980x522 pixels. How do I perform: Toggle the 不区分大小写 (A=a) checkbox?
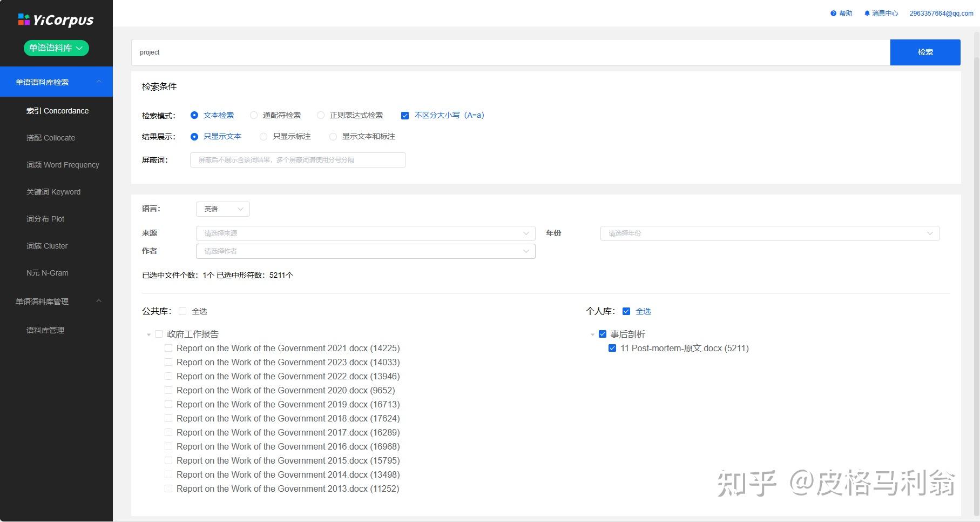(405, 116)
